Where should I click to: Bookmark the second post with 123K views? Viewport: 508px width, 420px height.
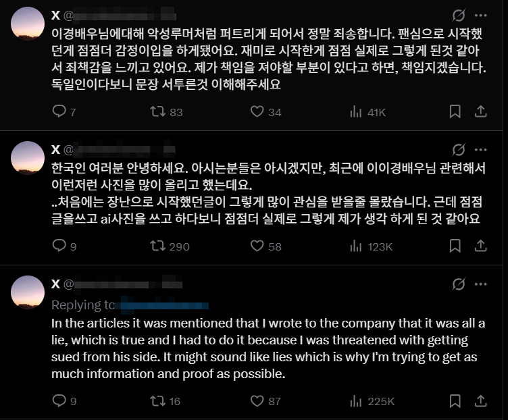click(456, 246)
